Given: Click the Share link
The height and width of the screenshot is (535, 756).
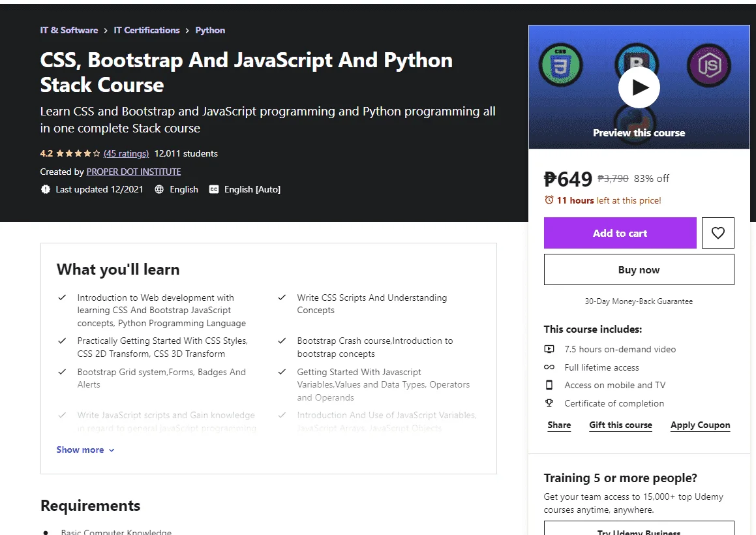Looking at the screenshot, I should [559, 425].
